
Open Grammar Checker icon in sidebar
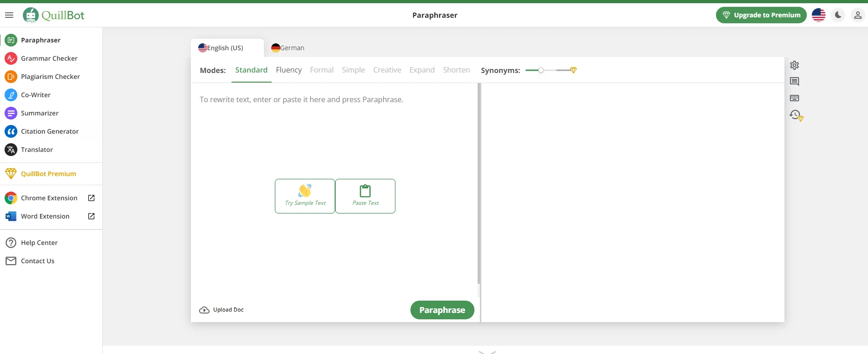[x=11, y=58]
